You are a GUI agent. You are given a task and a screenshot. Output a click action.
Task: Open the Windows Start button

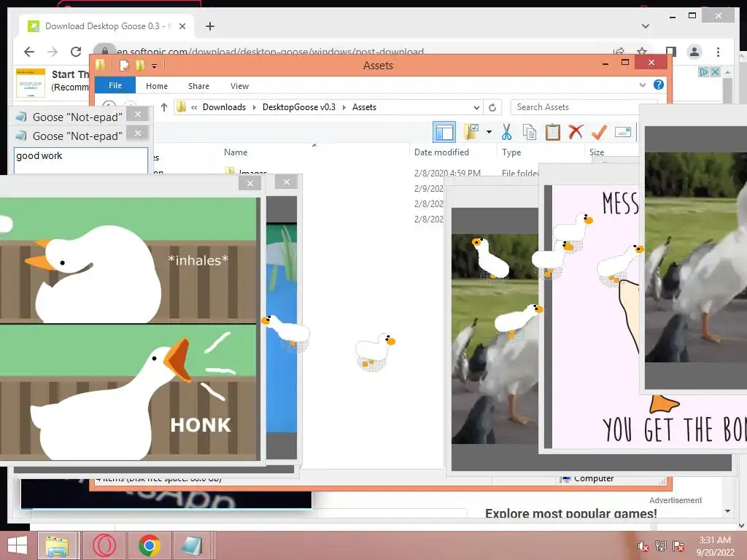[x=18, y=545]
